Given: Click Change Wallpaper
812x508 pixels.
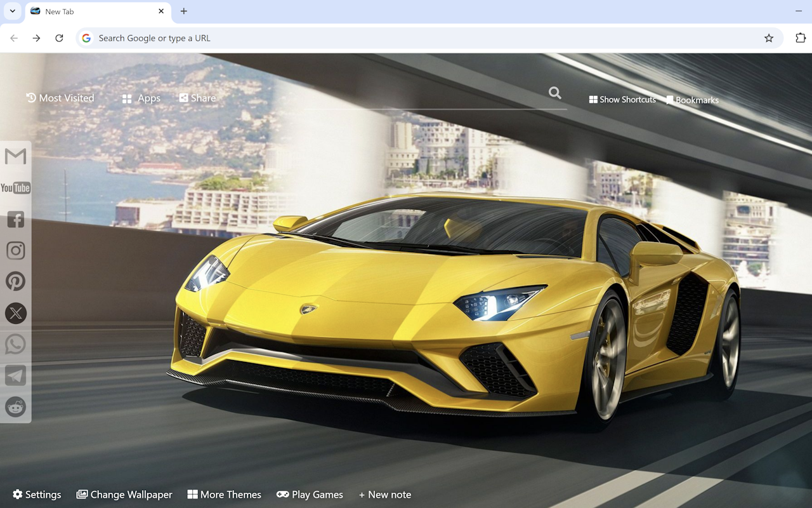Looking at the screenshot, I should point(124,494).
